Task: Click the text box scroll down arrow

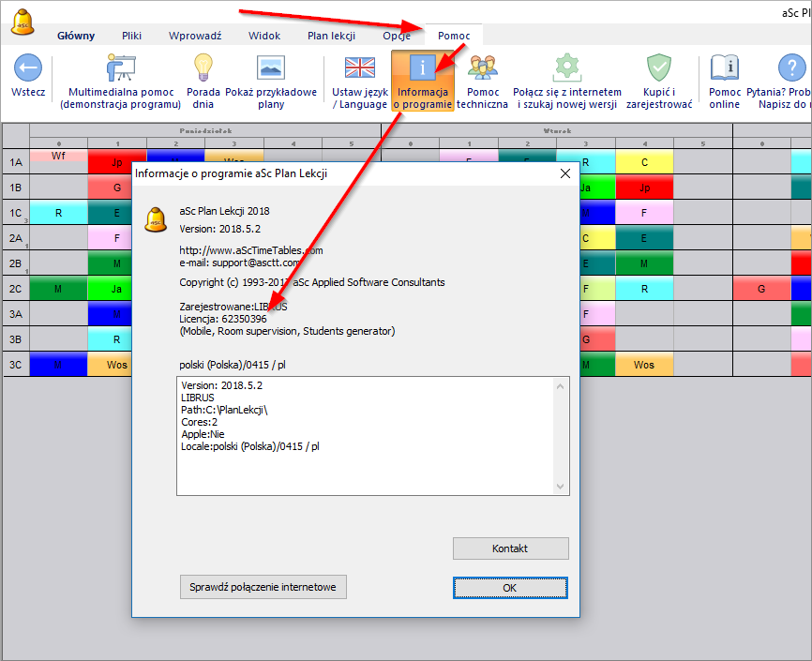Action: click(561, 486)
